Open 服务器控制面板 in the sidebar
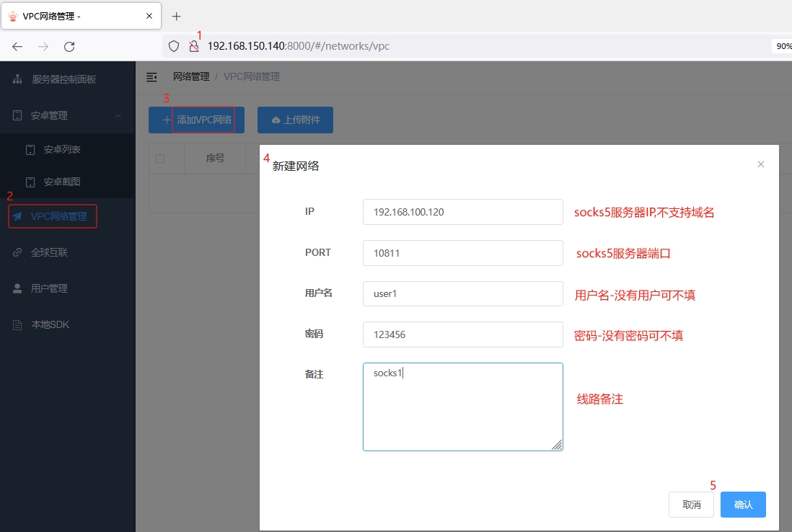Screen dimensions: 792x532 (63, 79)
